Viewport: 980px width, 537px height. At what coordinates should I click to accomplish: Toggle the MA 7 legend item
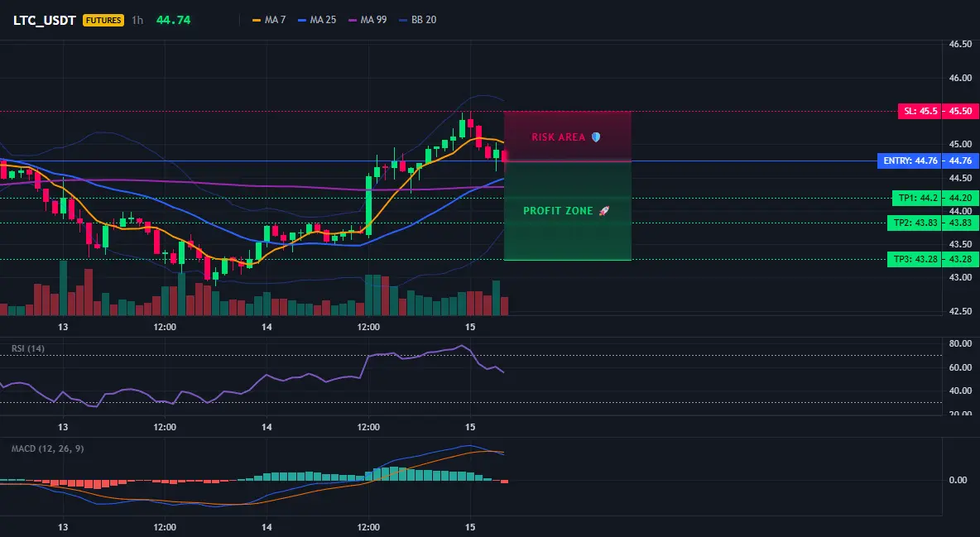[x=269, y=20]
